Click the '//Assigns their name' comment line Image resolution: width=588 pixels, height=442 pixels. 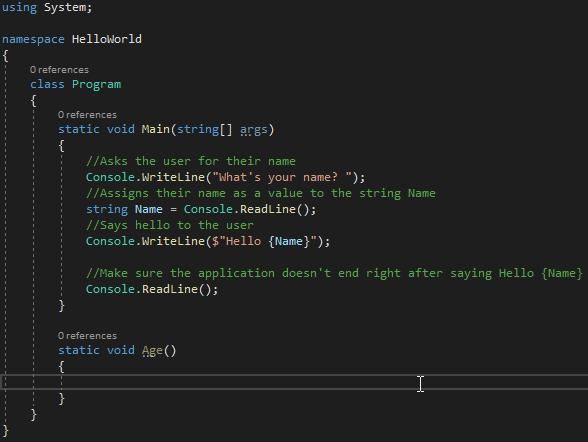[261, 193]
